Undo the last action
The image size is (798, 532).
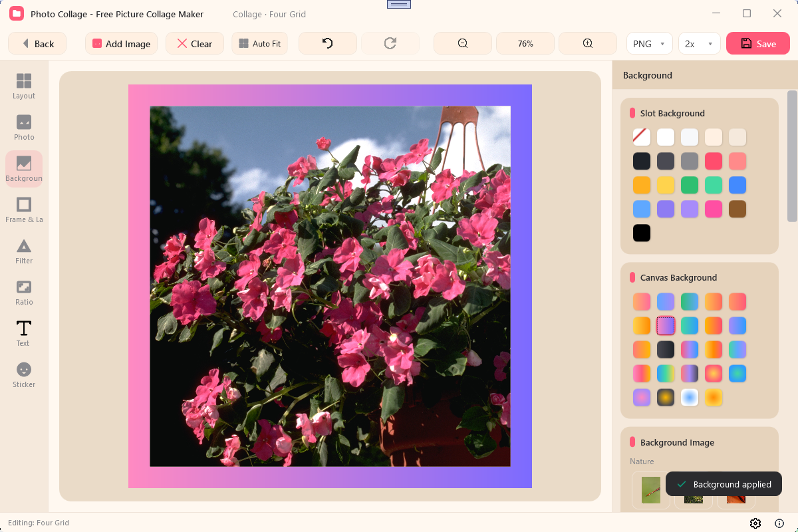pyautogui.click(x=327, y=43)
